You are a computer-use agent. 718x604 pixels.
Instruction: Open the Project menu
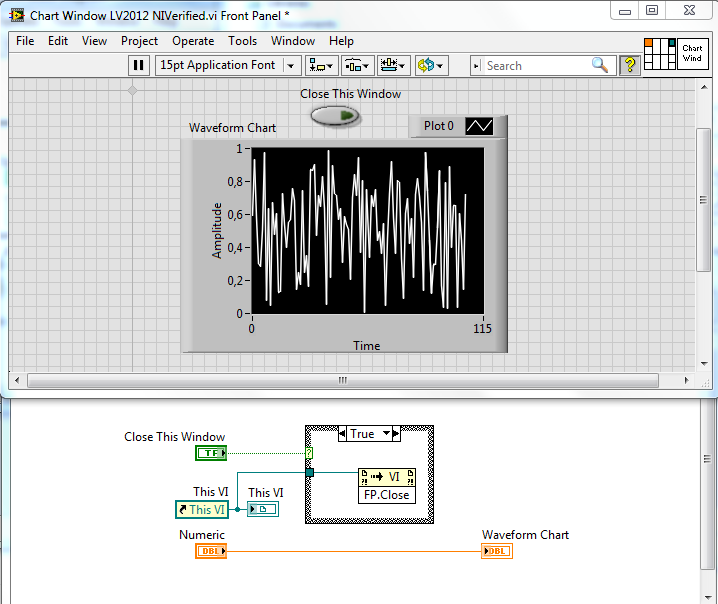point(139,41)
